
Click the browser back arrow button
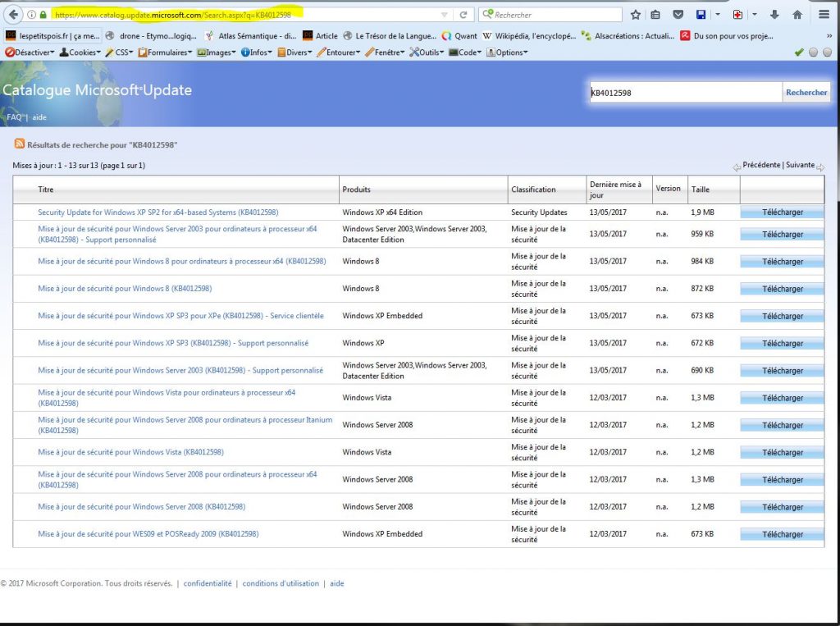click(x=13, y=15)
